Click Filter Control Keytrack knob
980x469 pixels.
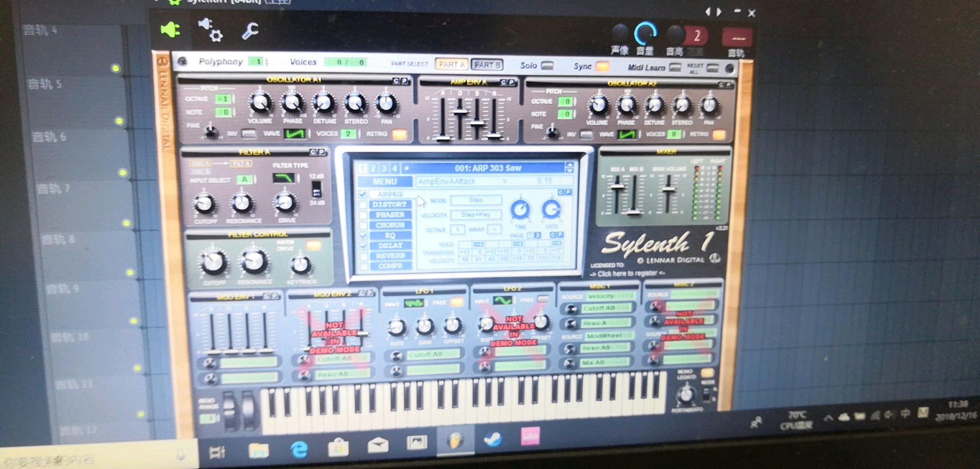[x=300, y=265]
